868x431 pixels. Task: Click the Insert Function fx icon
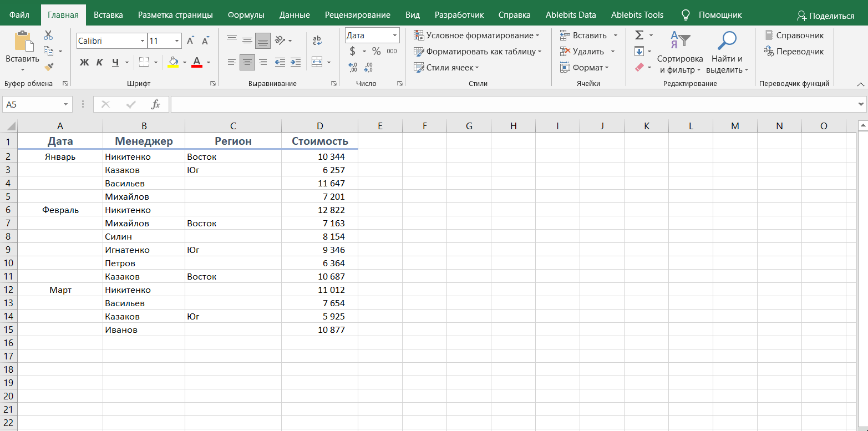(x=156, y=104)
